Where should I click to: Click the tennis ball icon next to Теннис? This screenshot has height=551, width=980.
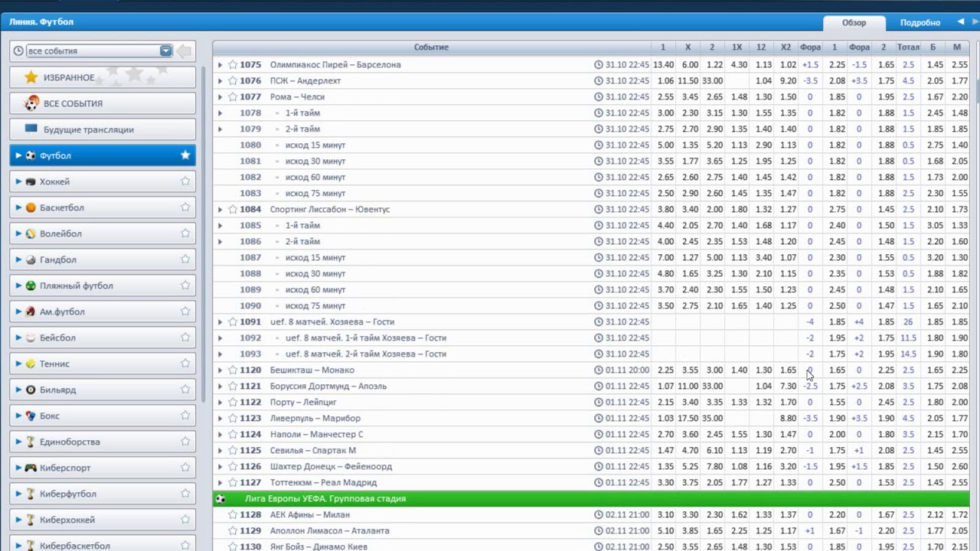(x=31, y=364)
